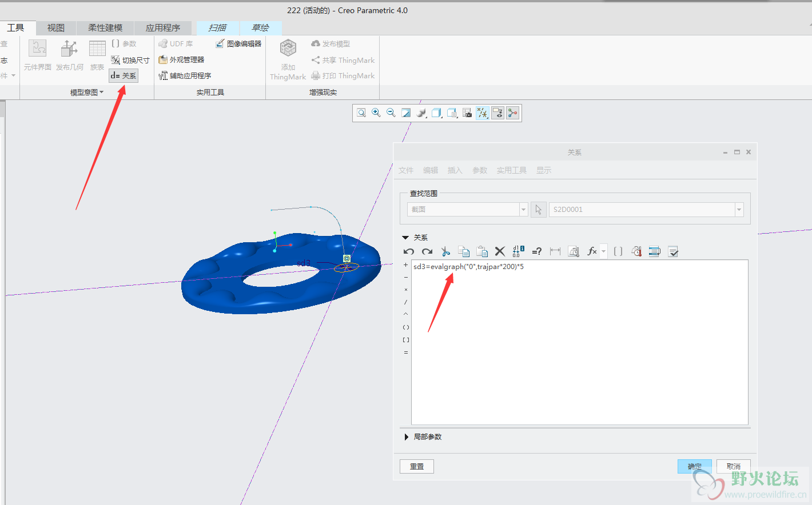Screen dimensions: 812x505
Task: Open the view manager cube-with-list icon
Action: tap(452, 113)
